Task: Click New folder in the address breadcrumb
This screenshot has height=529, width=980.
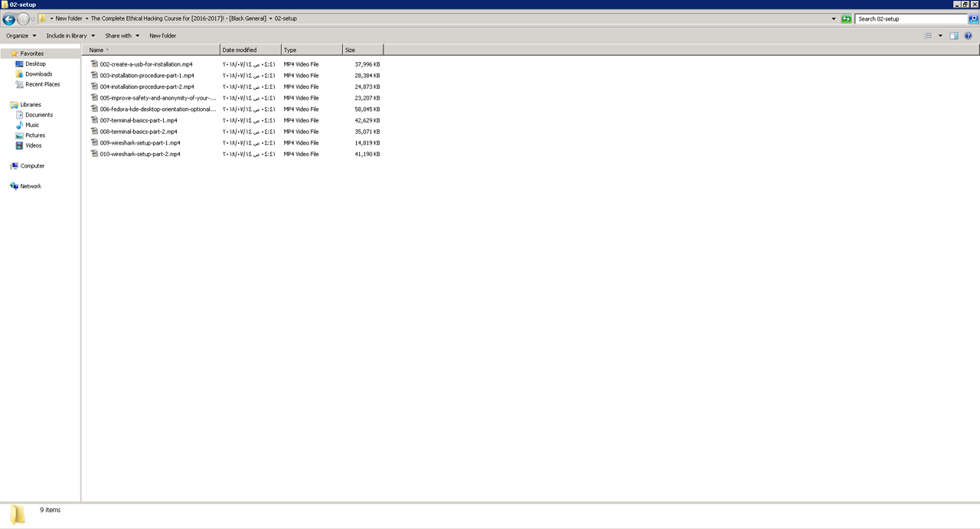Action: [68, 18]
